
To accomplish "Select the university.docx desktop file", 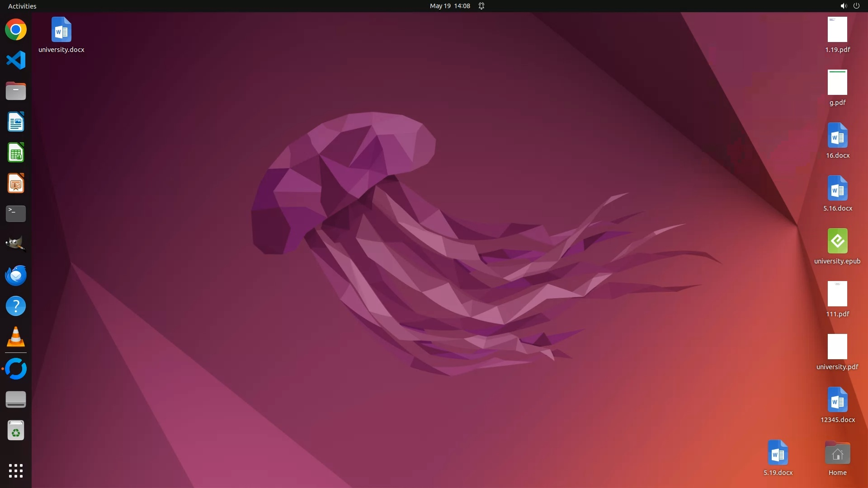I will pyautogui.click(x=61, y=30).
